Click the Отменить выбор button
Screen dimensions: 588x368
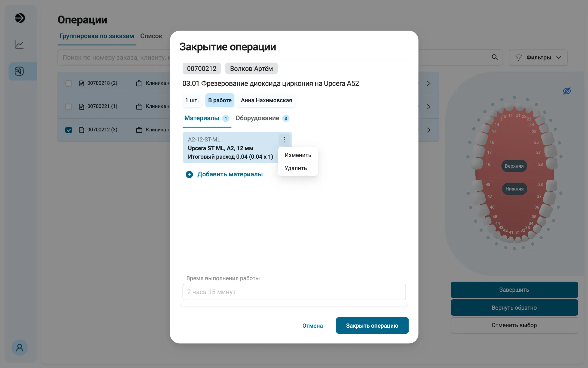click(514, 325)
